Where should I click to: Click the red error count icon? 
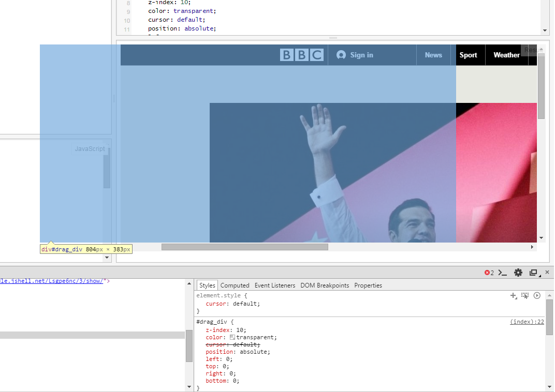coord(489,273)
